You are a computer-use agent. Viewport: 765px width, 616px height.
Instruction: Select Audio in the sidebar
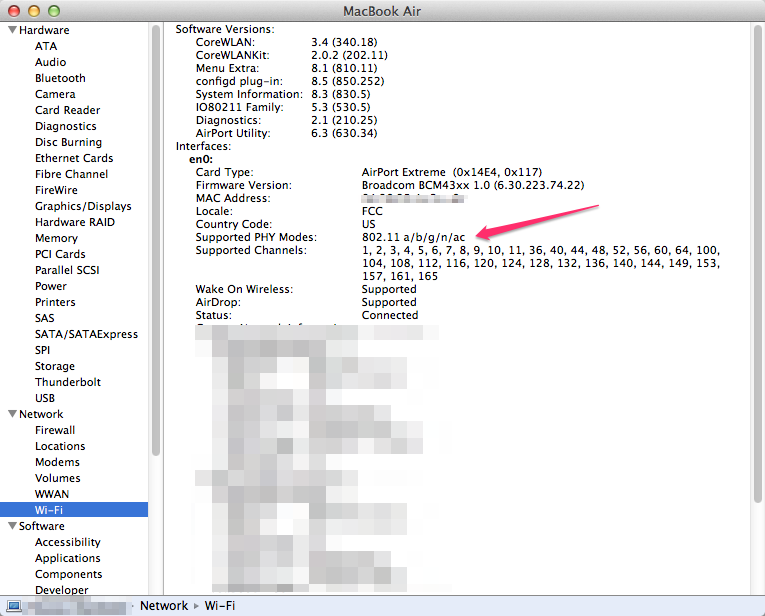(50, 62)
